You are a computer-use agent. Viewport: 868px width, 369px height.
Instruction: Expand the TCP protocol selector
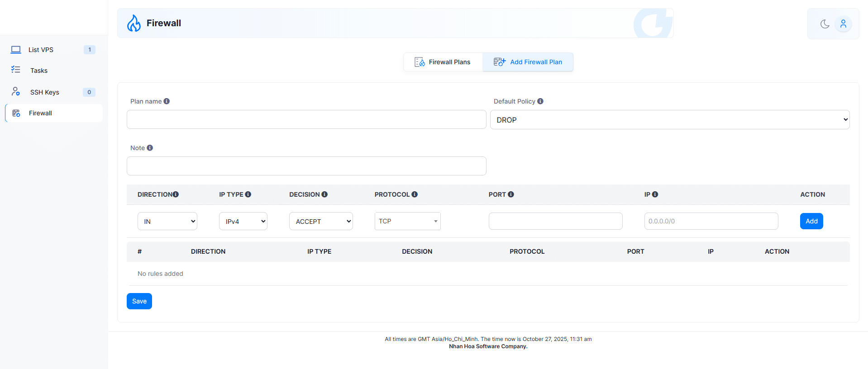point(407,221)
